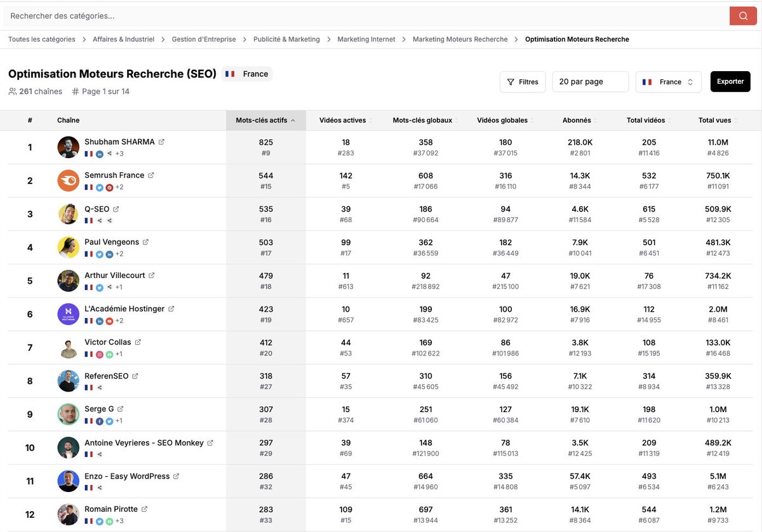Open Arthur Villecourt's external link icon

[x=151, y=276]
